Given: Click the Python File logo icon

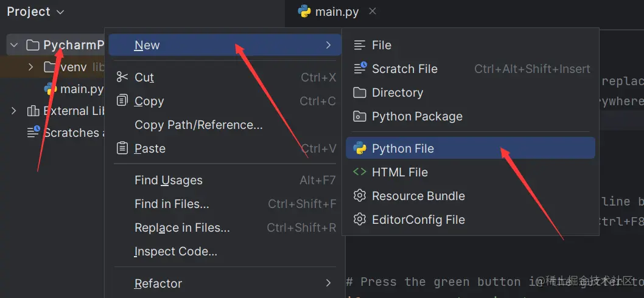Looking at the screenshot, I should tap(359, 148).
